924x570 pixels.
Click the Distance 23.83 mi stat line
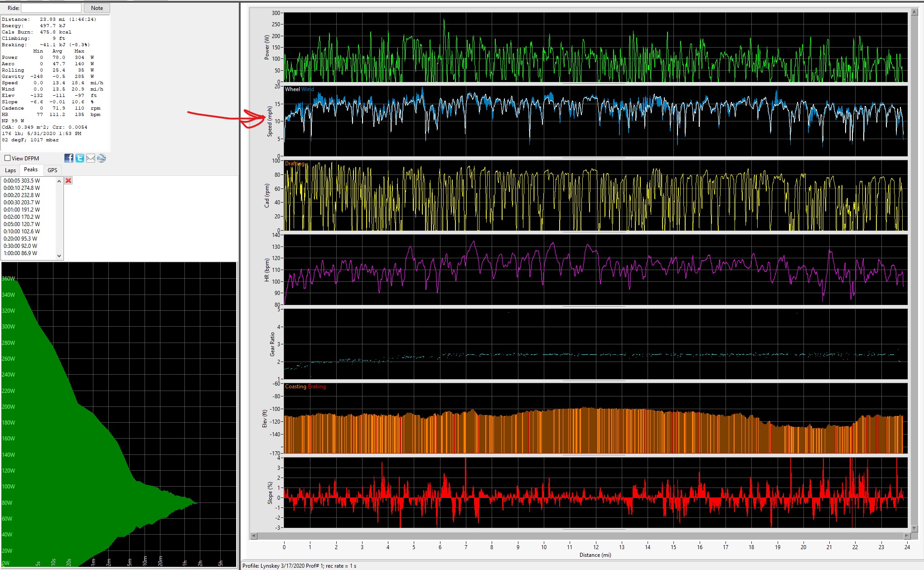(49, 19)
